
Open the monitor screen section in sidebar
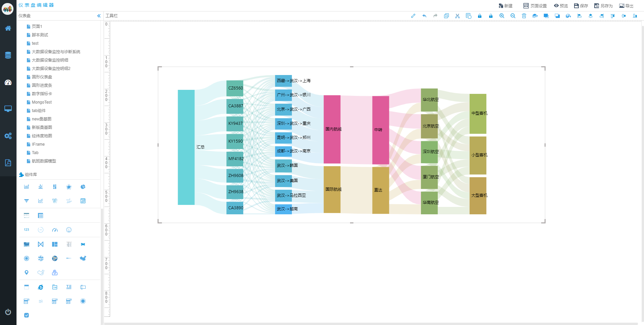(8, 109)
